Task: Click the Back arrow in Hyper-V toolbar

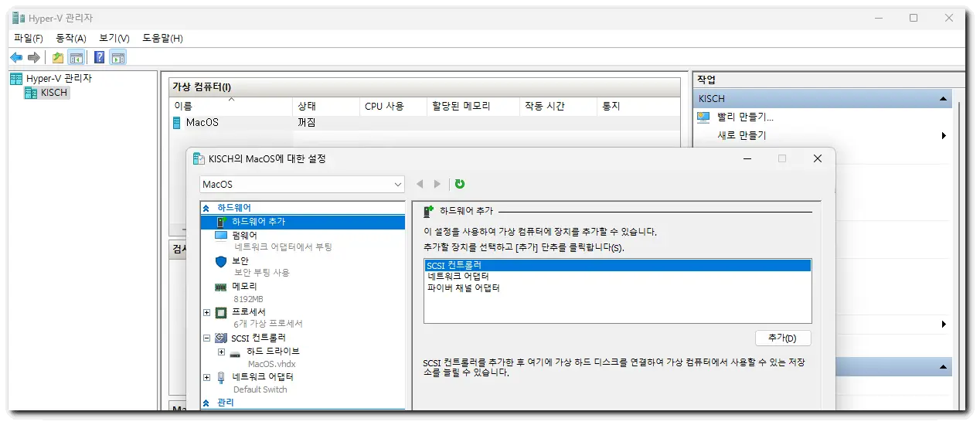Action: pyautogui.click(x=16, y=57)
